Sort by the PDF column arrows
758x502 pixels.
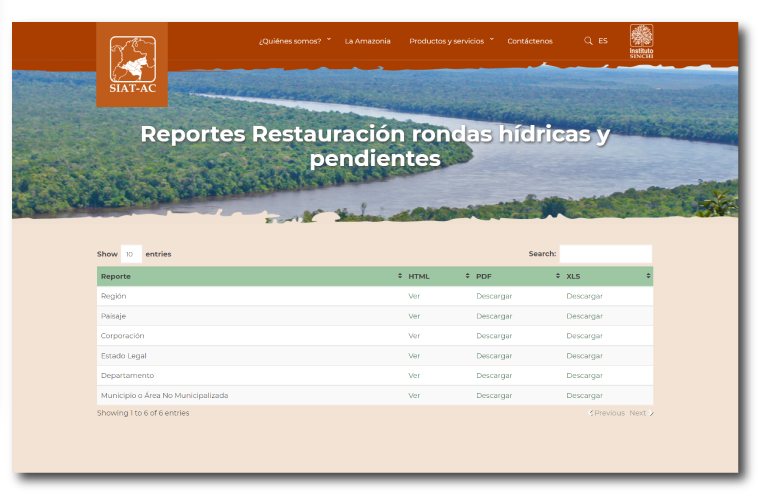coord(558,276)
